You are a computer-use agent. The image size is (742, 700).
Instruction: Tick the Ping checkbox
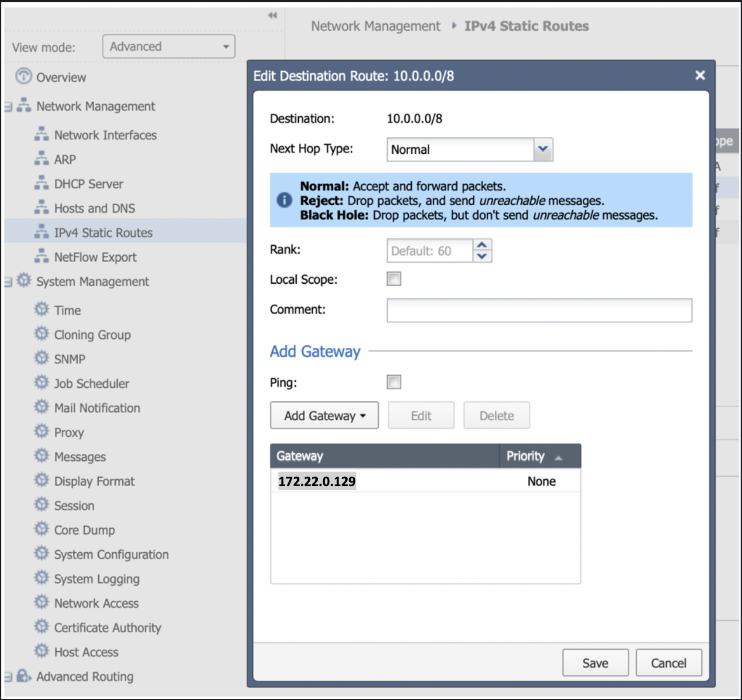pos(394,382)
